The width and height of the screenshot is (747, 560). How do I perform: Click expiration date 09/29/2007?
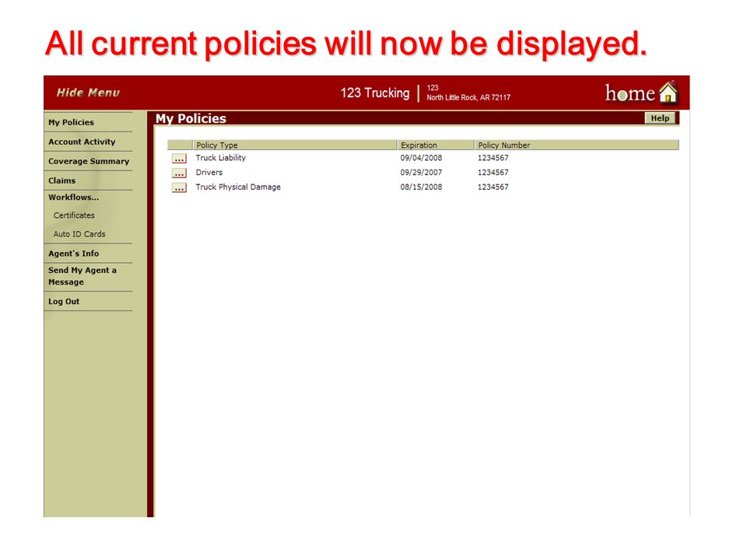(x=421, y=173)
